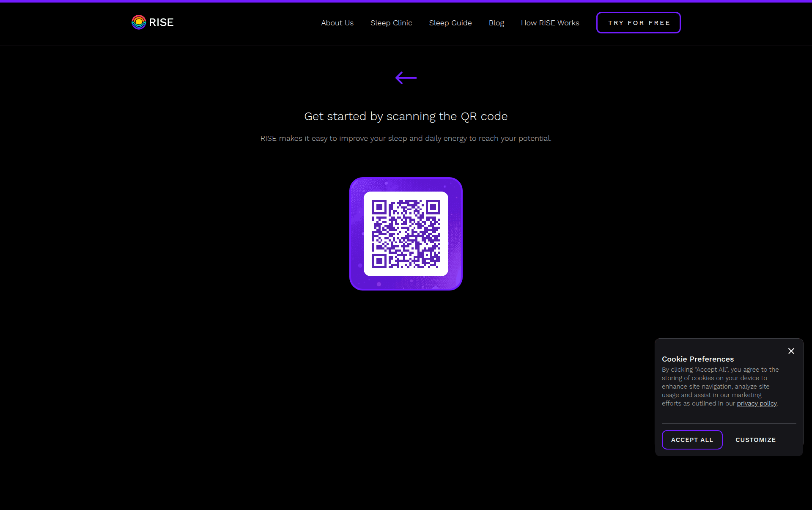Open the privacy policy link

coord(757,403)
